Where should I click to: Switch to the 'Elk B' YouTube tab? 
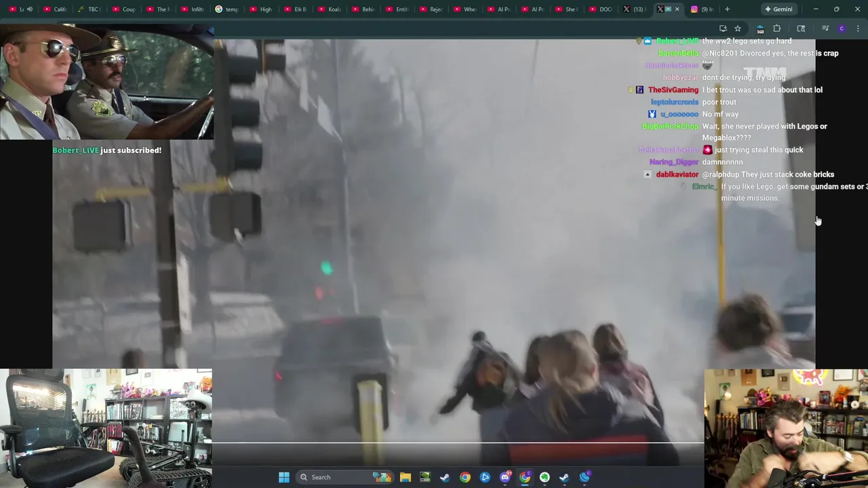coord(296,9)
